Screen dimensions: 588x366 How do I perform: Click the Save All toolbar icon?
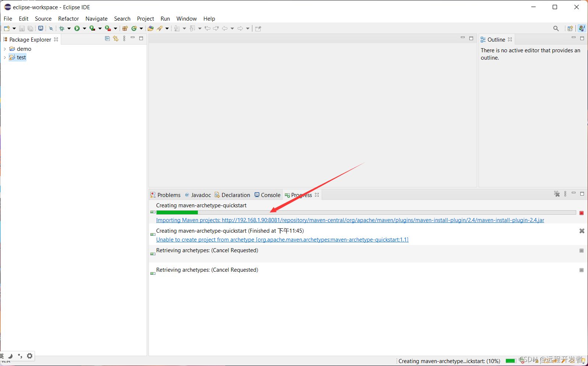pos(31,28)
